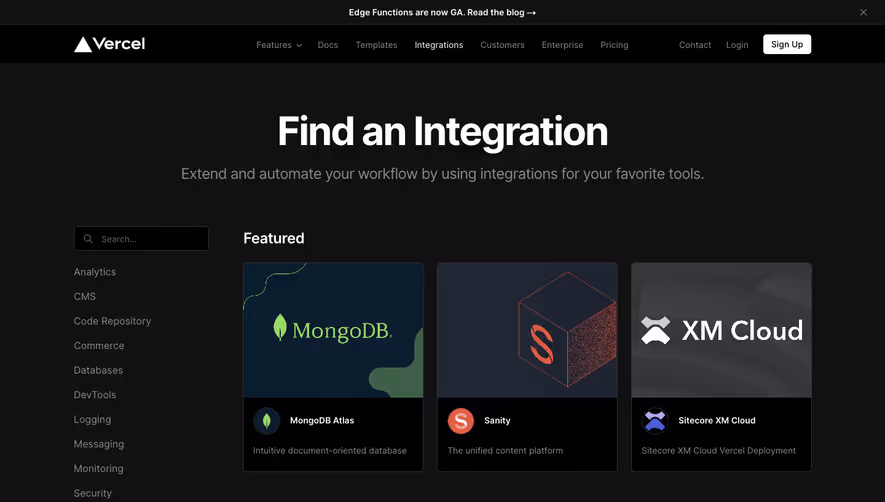This screenshot has height=502, width=885.
Task: Click the Featured section heading
Action: coord(274,238)
